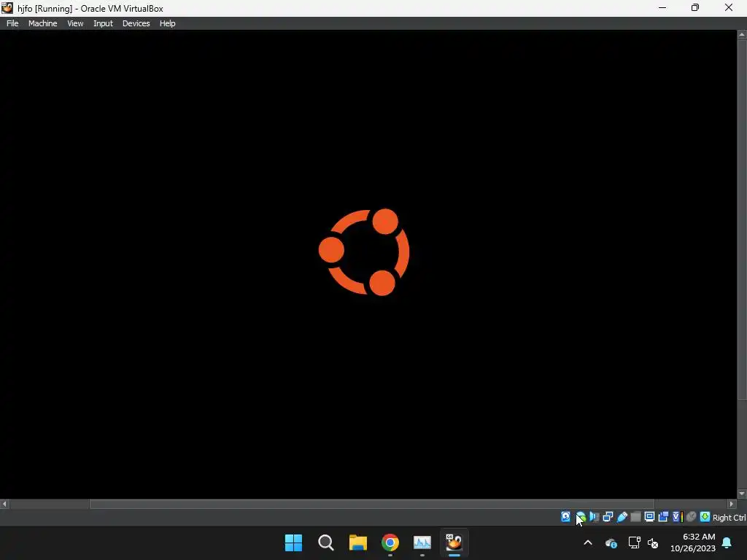This screenshot has width=747, height=560.
Task: Click the vertical scrollbar thumb
Action: click(x=742, y=219)
